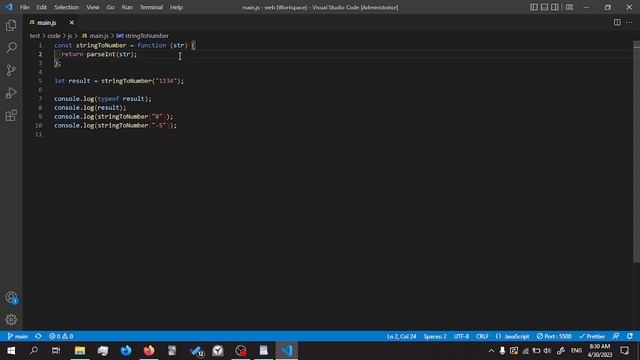This screenshot has width=640, height=360.
Task: Open File Explorer from taskbar
Action: click(80, 351)
